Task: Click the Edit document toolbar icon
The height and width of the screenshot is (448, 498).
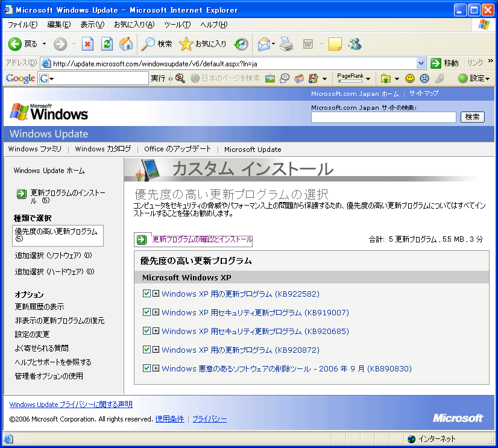Action: coord(307,44)
